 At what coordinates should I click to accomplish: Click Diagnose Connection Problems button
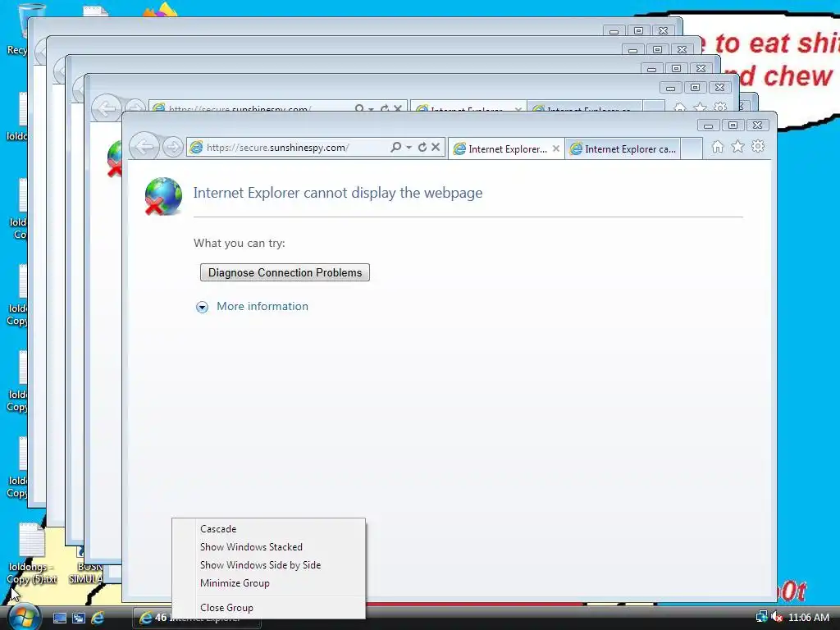click(285, 272)
